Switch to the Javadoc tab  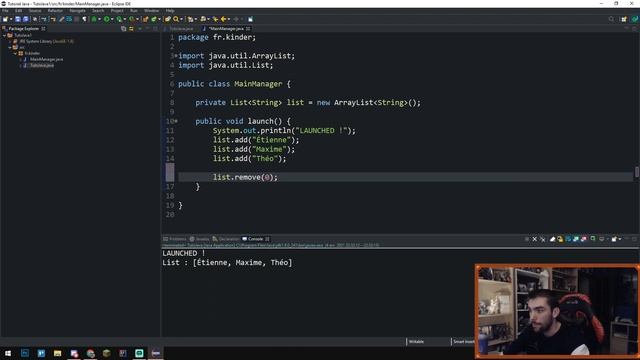pyautogui.click(x=200, y=239)
